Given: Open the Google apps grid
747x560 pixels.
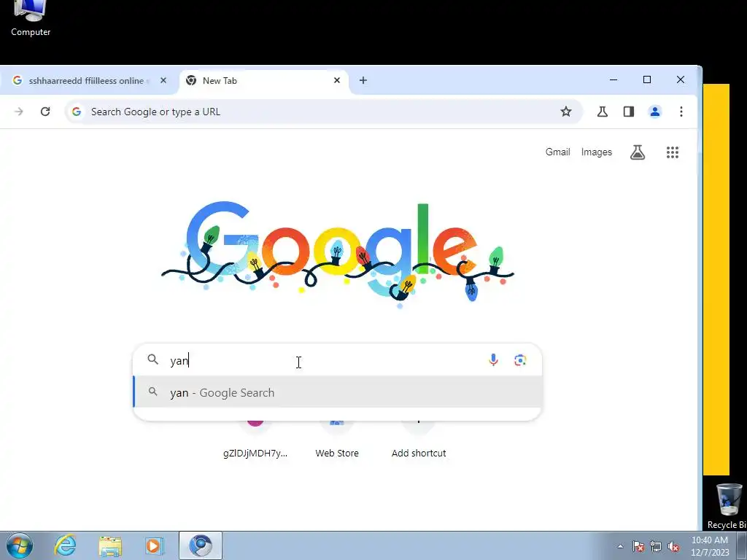Looking at the screenshot, I should click(x=672, y=152).
